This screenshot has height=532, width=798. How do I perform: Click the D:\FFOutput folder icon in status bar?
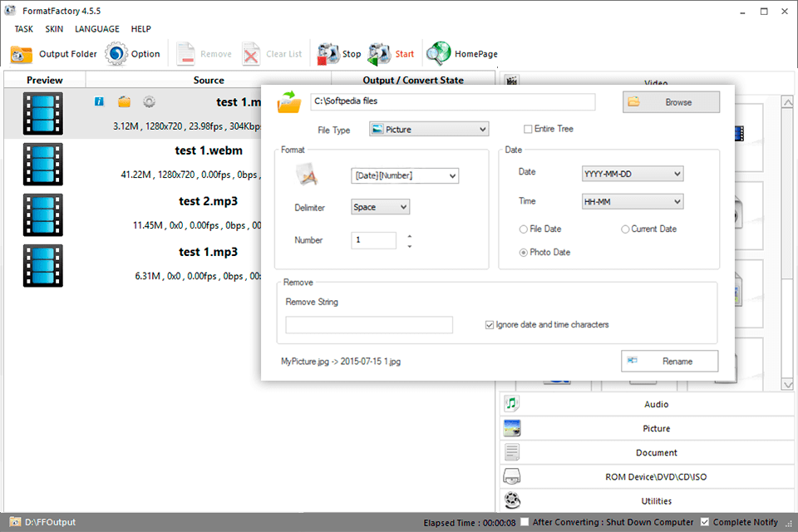tap(15, 522)
